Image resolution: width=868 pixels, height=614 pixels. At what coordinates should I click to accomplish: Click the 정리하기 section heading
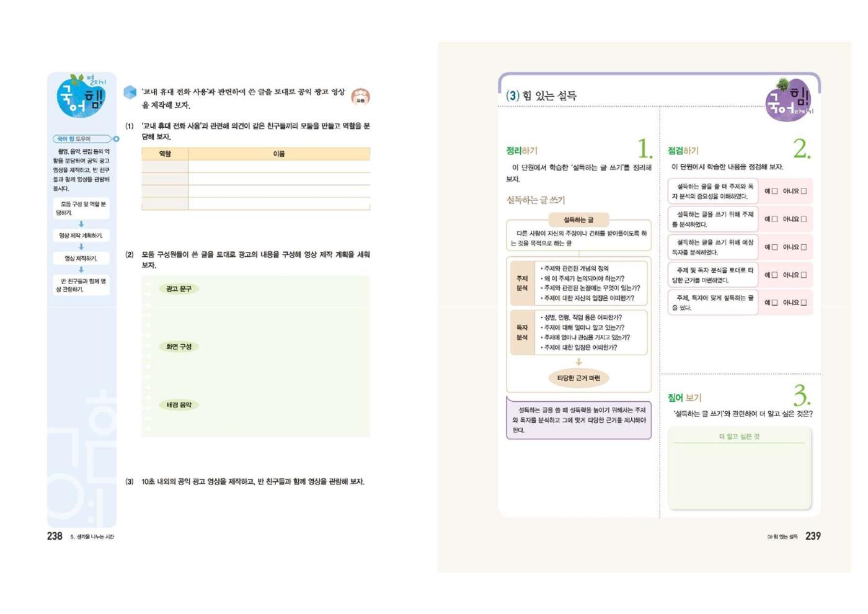click(x=521, y=151)
